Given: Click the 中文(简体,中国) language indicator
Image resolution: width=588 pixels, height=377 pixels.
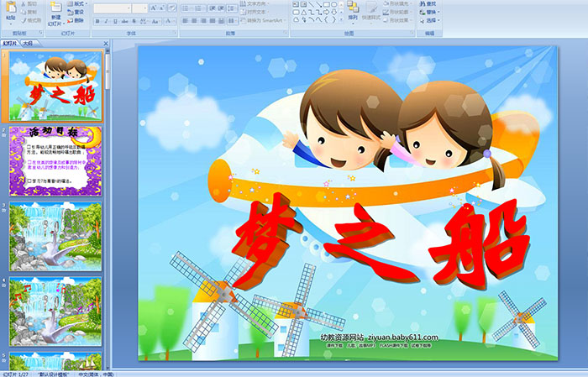Looking at the screenshot, I should (x=96, y=374).
